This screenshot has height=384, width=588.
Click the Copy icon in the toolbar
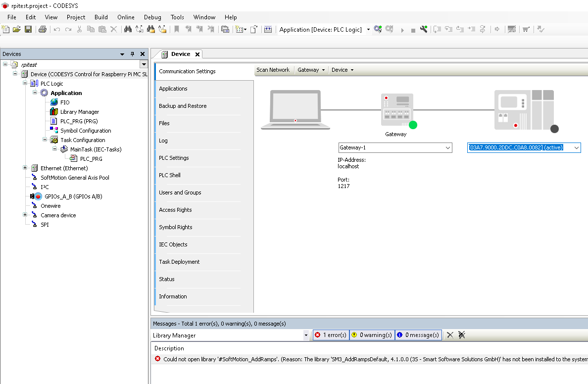pos(91,29)
